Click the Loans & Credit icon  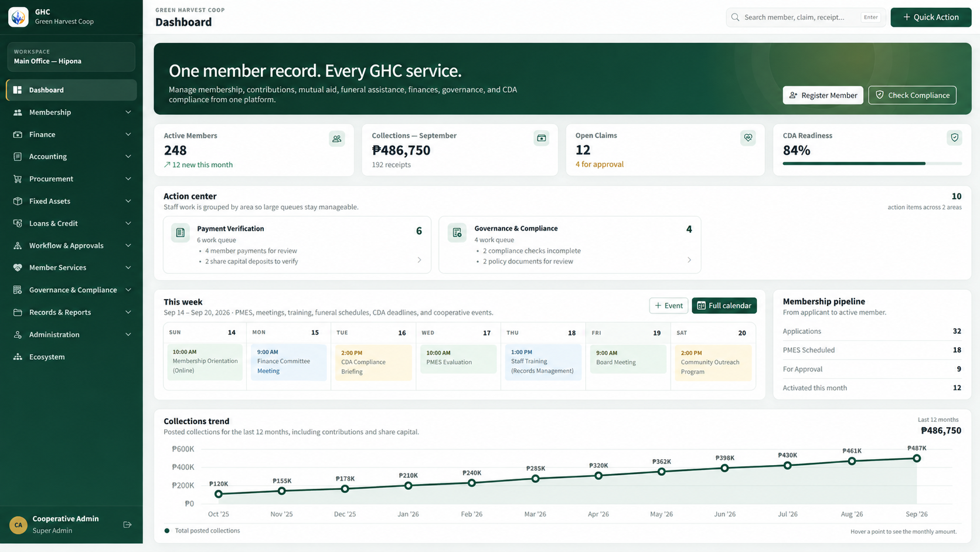(x=18, y=223)
